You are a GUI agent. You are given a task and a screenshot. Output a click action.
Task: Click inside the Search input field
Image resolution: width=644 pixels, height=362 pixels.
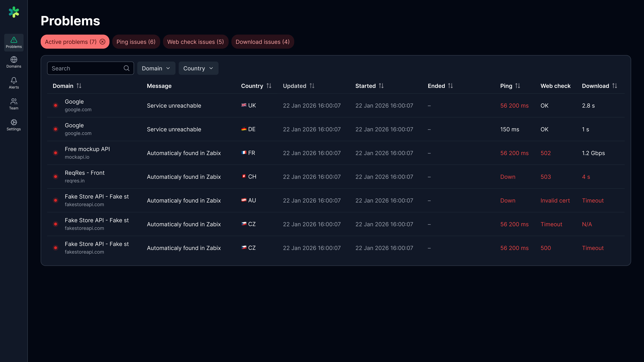[83, 68]
